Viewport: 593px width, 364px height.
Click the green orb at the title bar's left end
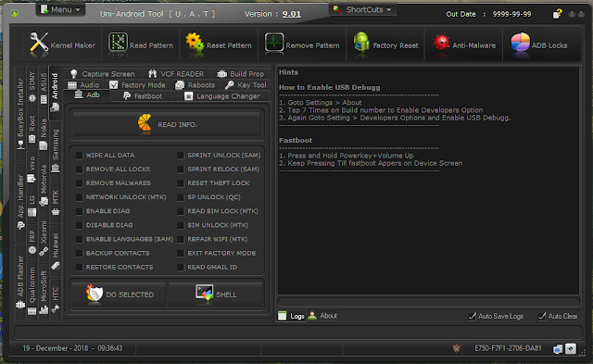(15, 14)
